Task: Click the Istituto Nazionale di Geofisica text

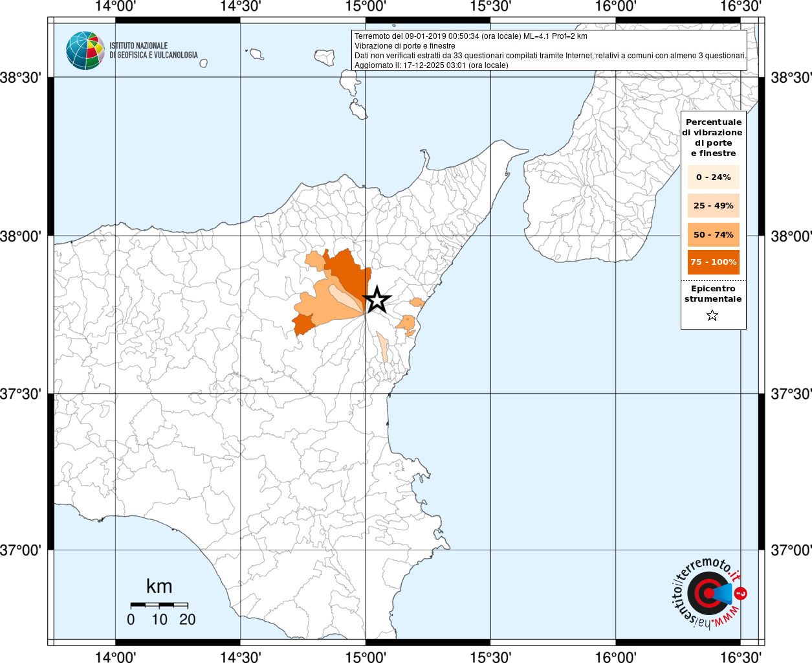Action: [x=153, y=51]
